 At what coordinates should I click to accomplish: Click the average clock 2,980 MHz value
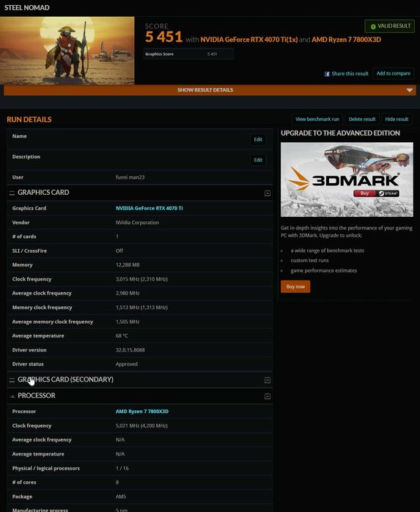pyautogui.click(x=128, y=293)
